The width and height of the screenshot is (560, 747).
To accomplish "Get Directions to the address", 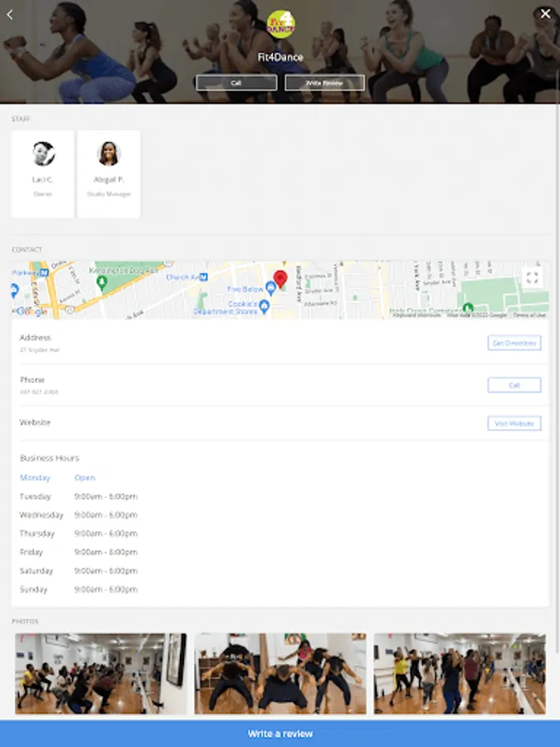I will tap(514, 343).
